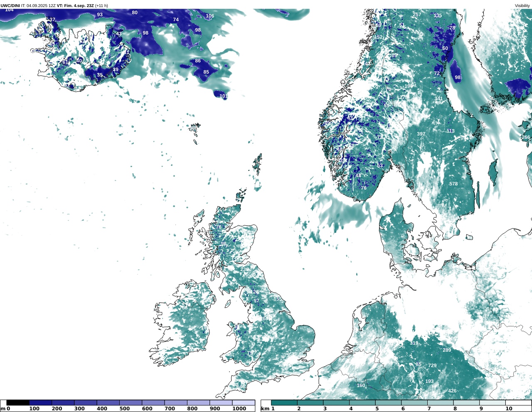Click the '113' value in eastern Sweden
The width and height of the screenshot is (532, 412).
(451, 131)
